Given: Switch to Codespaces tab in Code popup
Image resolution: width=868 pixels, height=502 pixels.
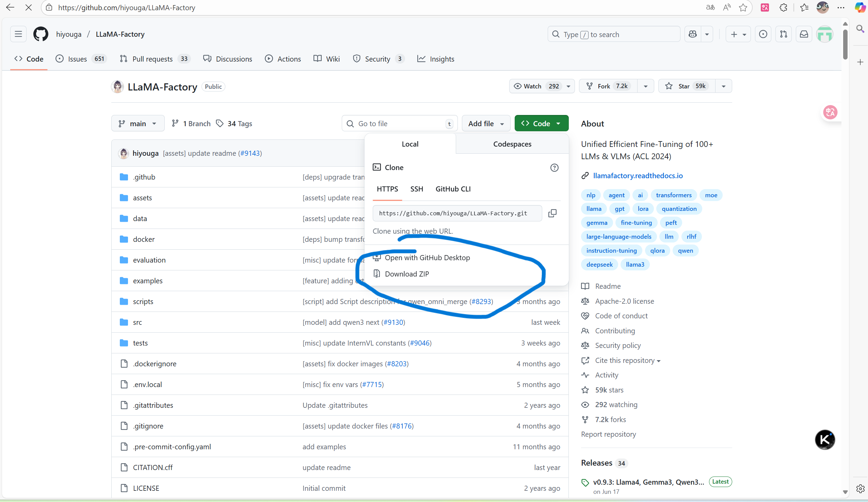Looking at the screenshot, I should tap(512, 144).
